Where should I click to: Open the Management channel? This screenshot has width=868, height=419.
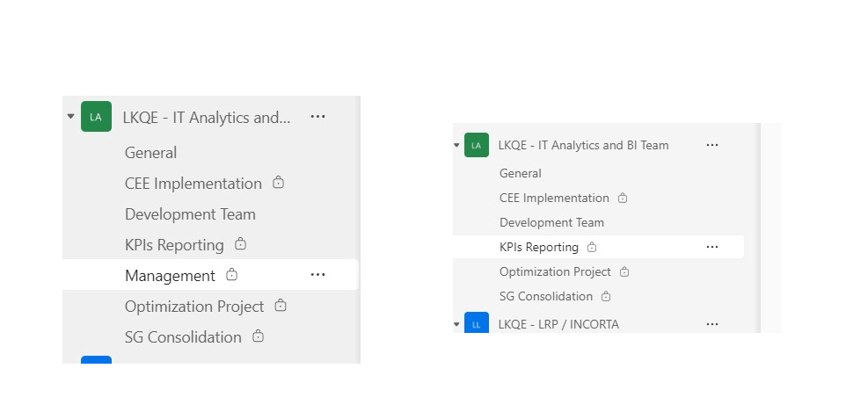[x=170, y=275]
